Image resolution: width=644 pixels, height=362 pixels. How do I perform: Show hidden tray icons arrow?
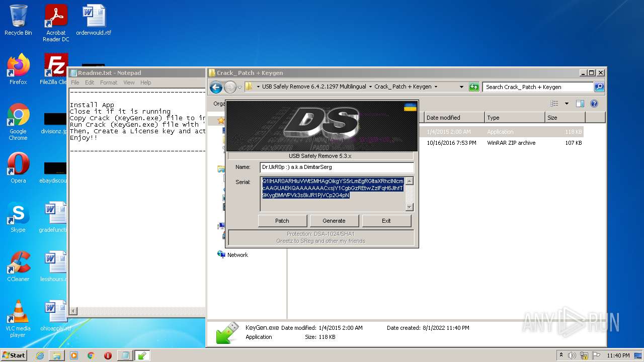point(561,355)
